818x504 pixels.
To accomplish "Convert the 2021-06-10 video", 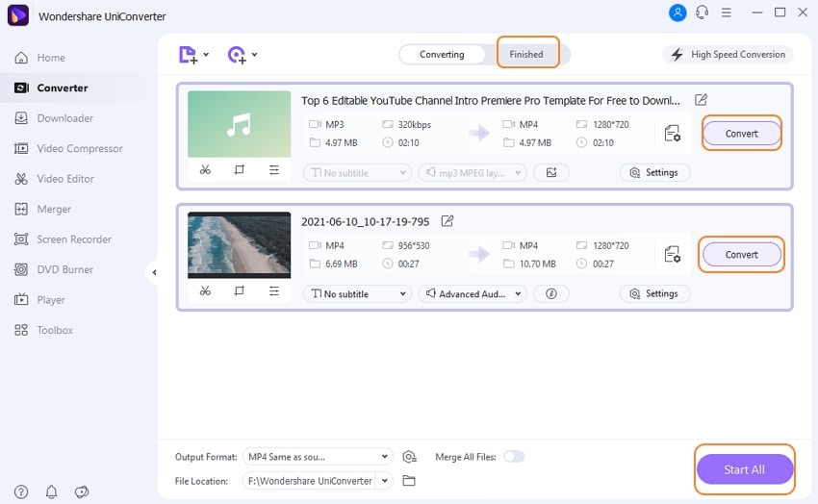I will coord(741,254).
